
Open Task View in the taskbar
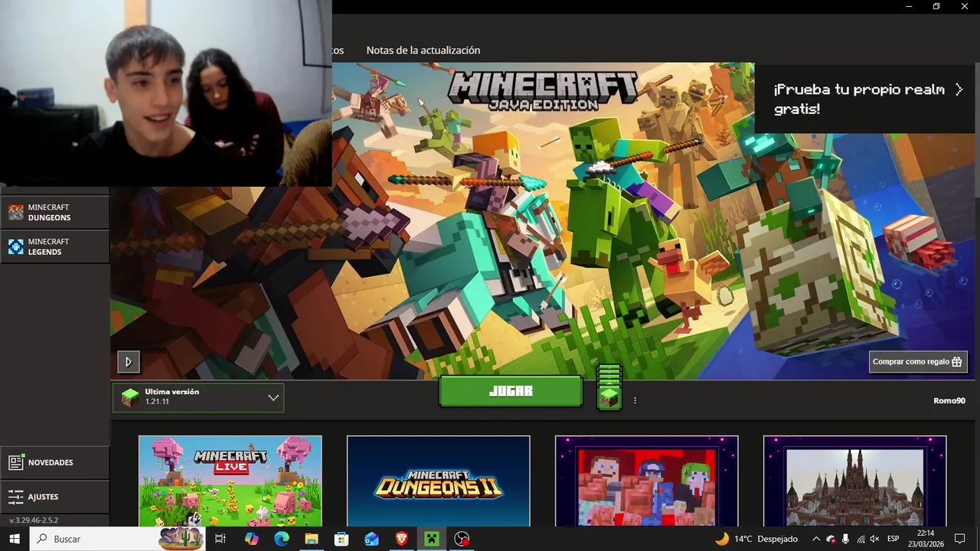tap(220, 539)
